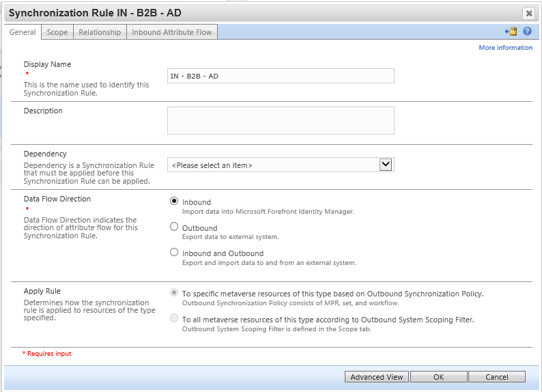Select the Outbound data flow direction
542x392 pixels.
174,227
